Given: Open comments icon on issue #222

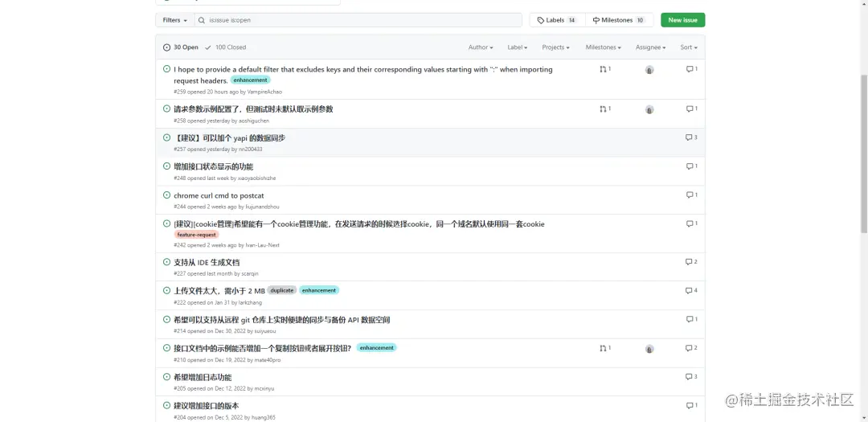Looking at the screenshot, I should [691, 291].
